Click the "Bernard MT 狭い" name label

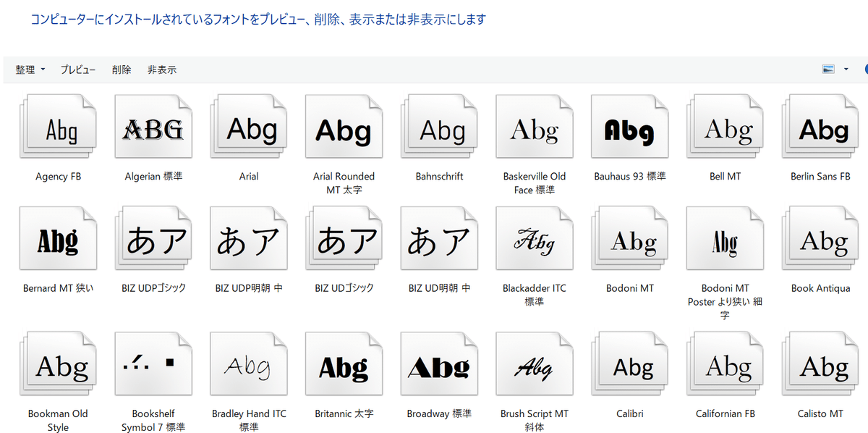[x=58, y=288]
